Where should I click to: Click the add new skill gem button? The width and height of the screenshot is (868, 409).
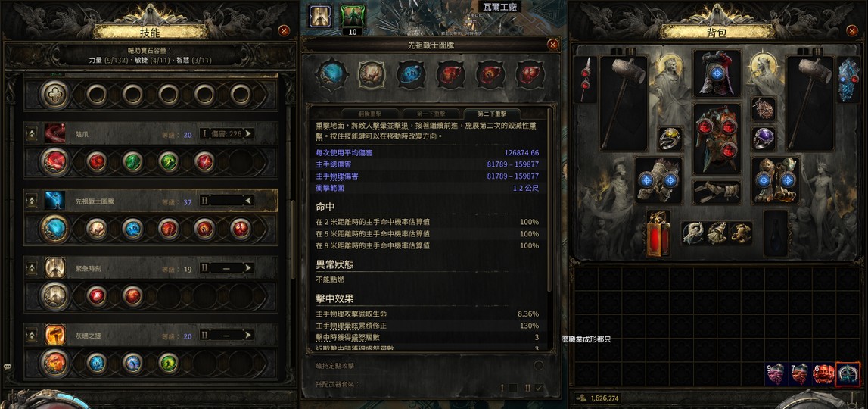(54, 95)
